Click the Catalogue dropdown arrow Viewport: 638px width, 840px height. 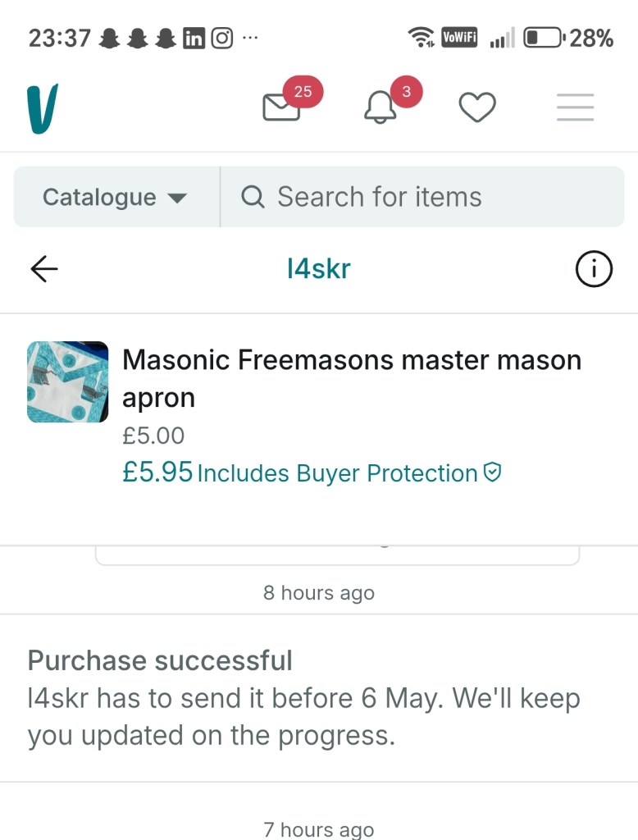(x=176, y=198)
